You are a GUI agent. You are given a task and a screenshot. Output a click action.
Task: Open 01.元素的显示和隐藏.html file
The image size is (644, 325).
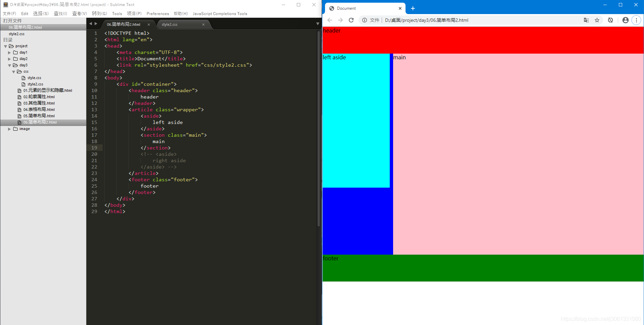point(48,90)
